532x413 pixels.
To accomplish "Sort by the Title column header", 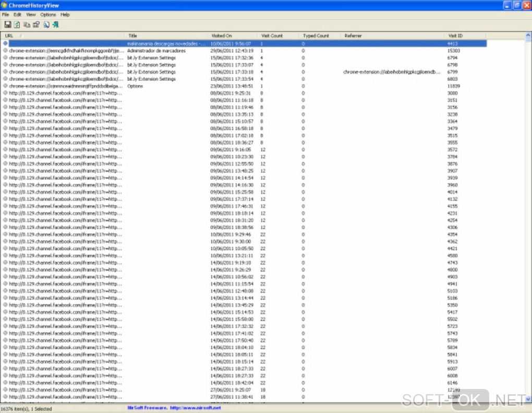I will (166, 36).
